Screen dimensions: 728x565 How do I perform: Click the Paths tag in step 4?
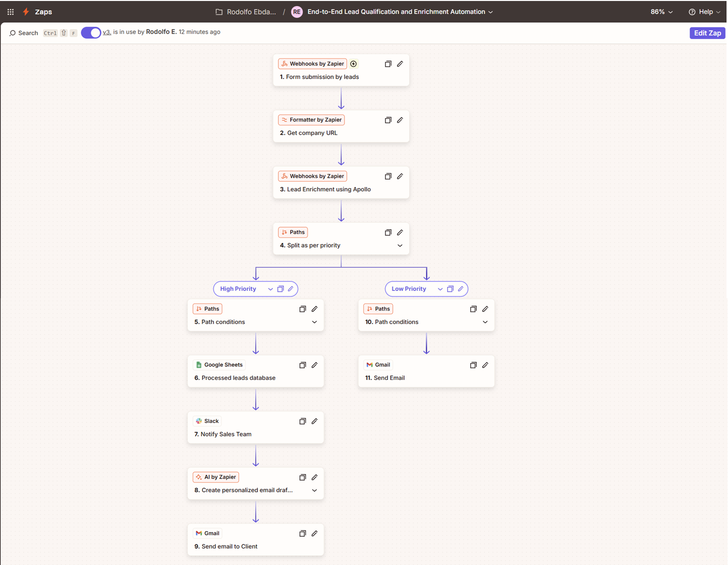pyautogui.click(x=293, y=233)
